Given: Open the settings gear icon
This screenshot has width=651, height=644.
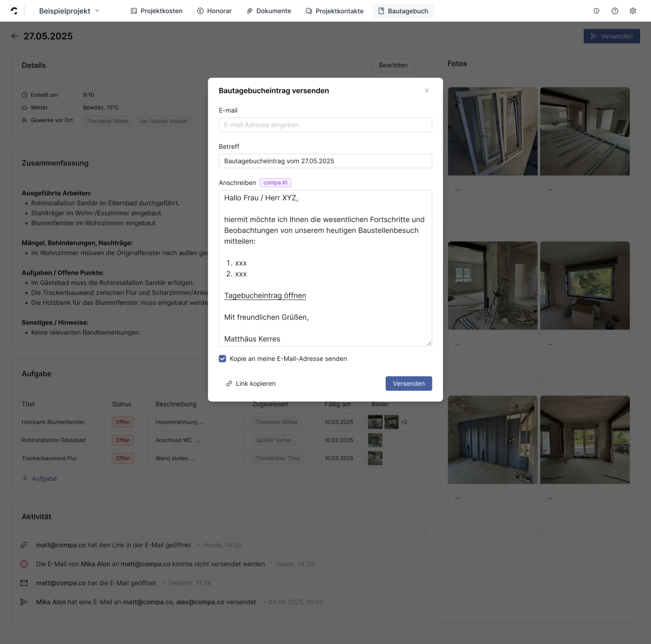Looking at the screenshot, I should point(633,11).
